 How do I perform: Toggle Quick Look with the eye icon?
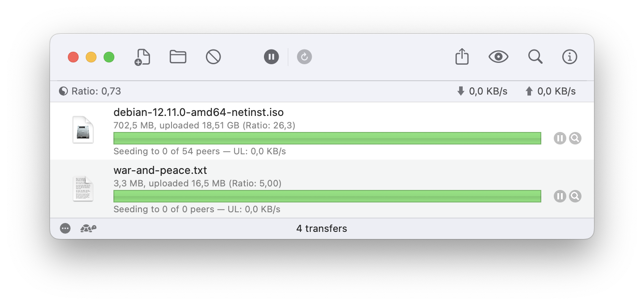(498, 57)
